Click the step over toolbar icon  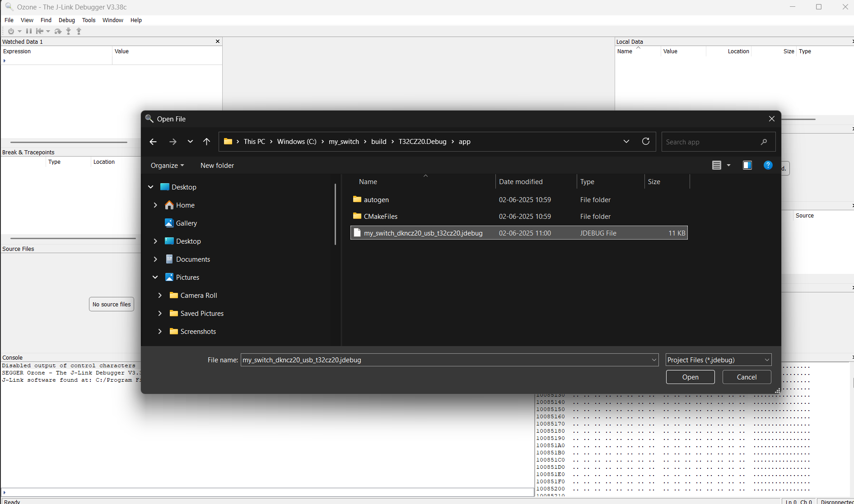[x=58, y=31]
